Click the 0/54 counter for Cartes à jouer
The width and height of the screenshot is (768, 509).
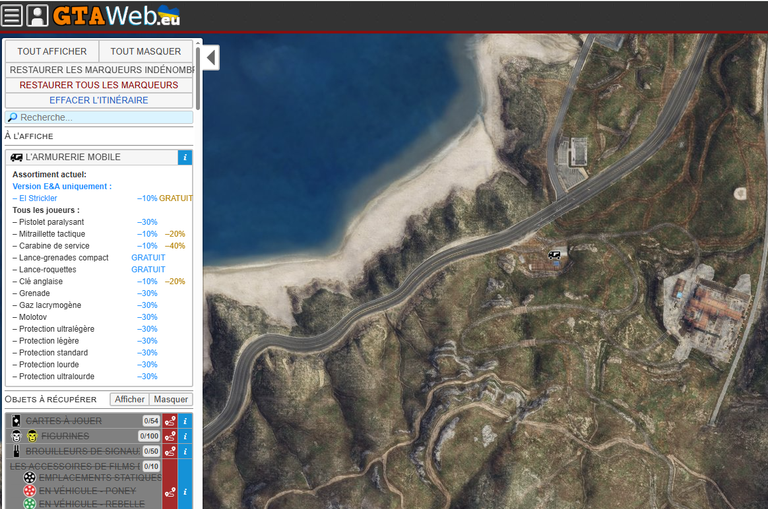point(151,421)
